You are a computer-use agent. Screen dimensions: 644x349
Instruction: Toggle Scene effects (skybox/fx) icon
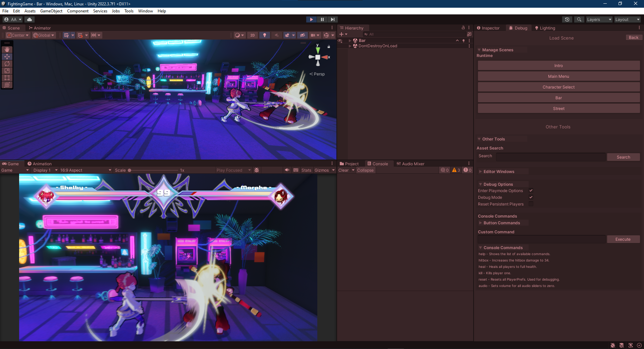click(287, 35)
